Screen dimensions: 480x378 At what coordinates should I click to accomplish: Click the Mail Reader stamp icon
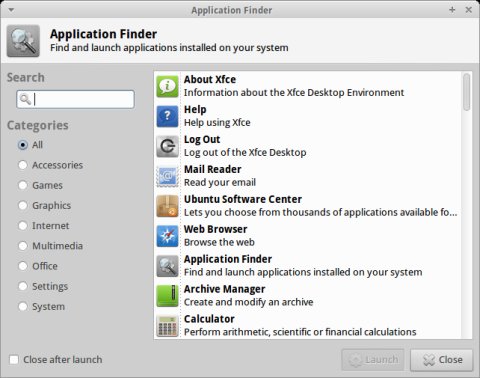(167, 176)
